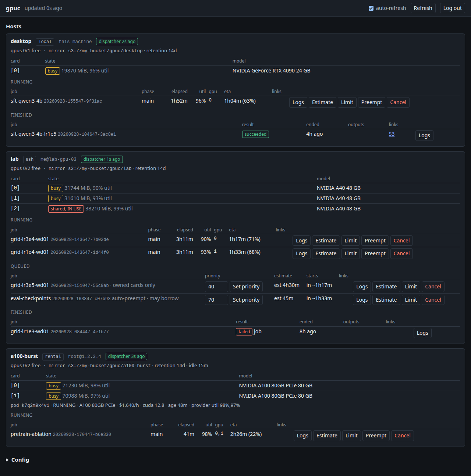Click the gpuc app title
The image size is (471, 476).
13,8
